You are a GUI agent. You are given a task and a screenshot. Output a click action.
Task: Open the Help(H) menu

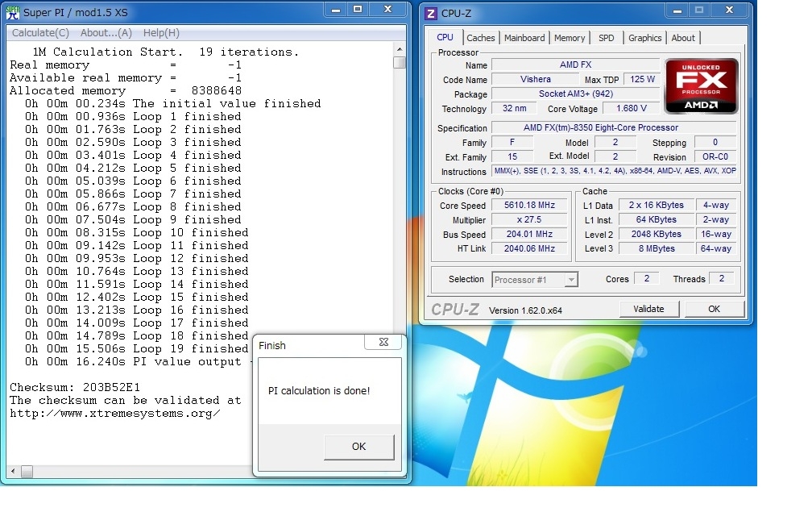pyautogui.click(x=161, y=33)
